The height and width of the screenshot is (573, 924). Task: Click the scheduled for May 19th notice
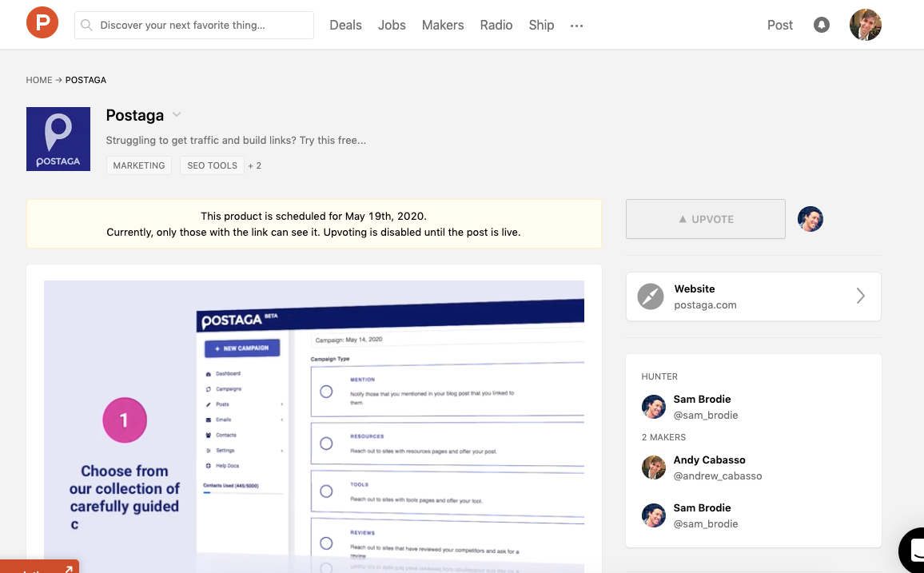[313, 224]
